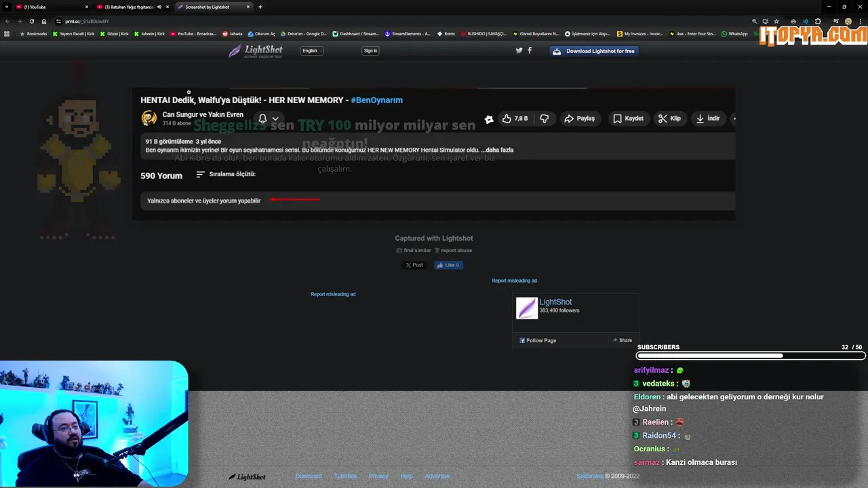Click the X Post button
The width and height of the screenshot is (868, 488).
pyautogui.click(x=414, y=265)
